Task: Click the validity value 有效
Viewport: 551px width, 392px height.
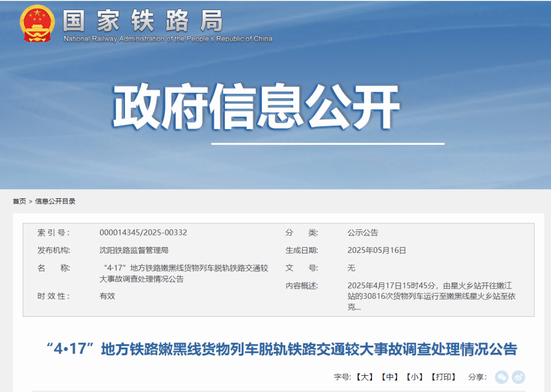Action: (x=107, y=296)
